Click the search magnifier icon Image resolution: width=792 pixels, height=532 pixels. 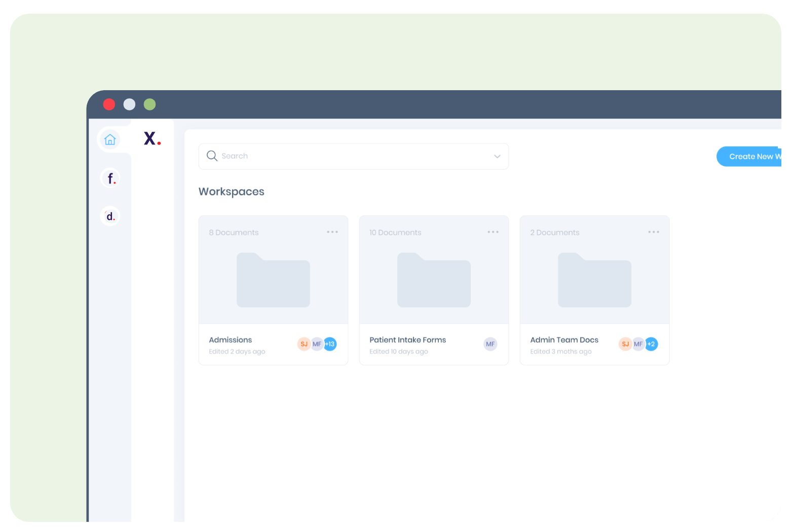[212, 156]
